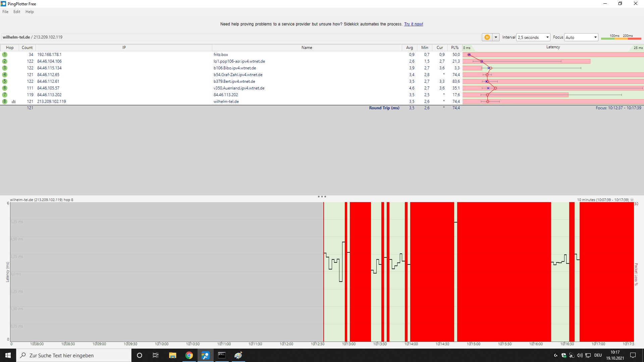Pause the trace with the orange button
644x362 pixels.
tap(487, 37)
